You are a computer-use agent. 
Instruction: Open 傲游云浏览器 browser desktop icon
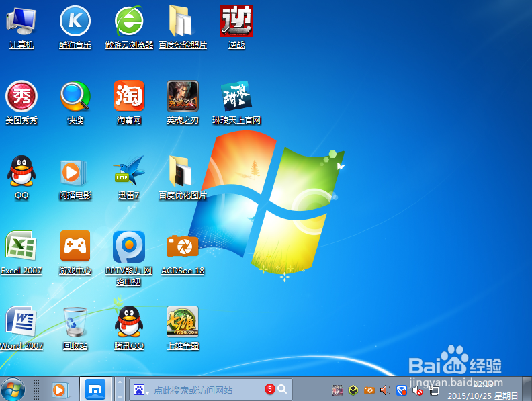(129, 21)
